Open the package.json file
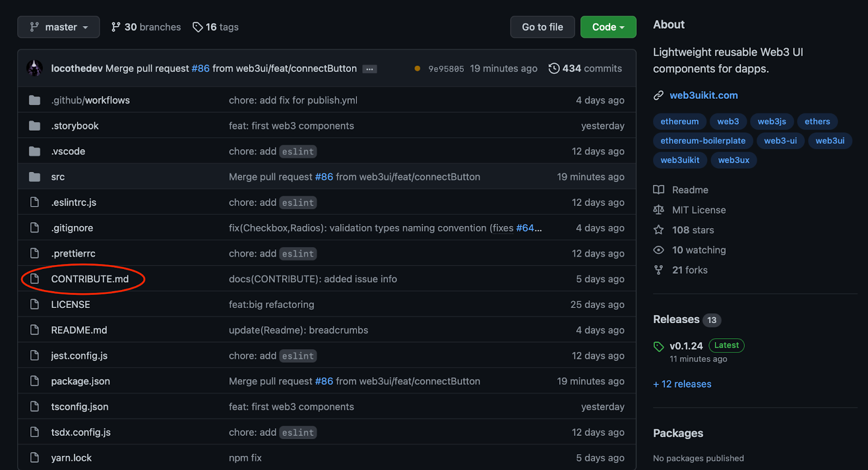Screen dimensions: 868x470 pos(80,381)
